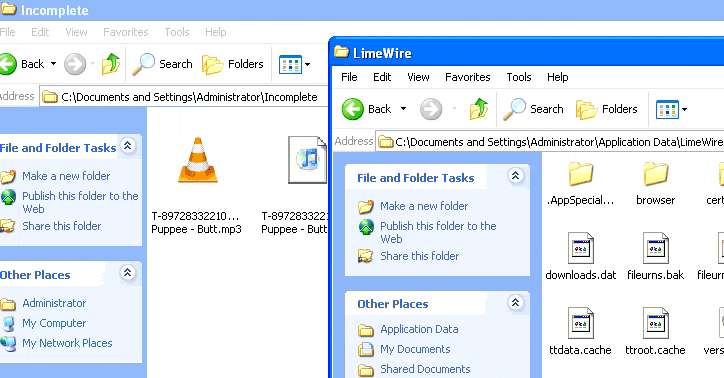The width and height of the screenshot is (724, 378).
Task: Collapse Other Places in the Incomplete window
Action: tap(128, 273)
